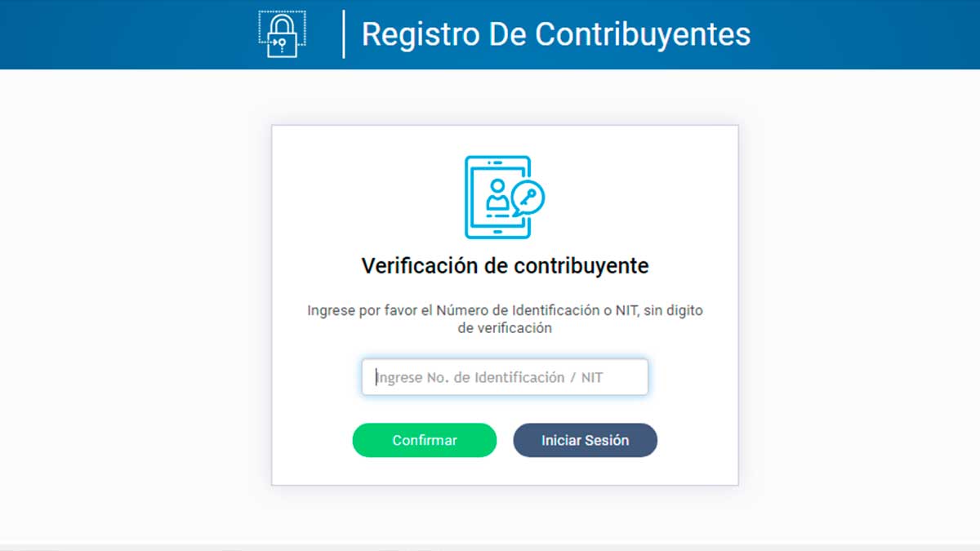This screenshot has height=551, width=980.
Task: Focus the Número de Identificación / NIT field
Action: [505, 377]
